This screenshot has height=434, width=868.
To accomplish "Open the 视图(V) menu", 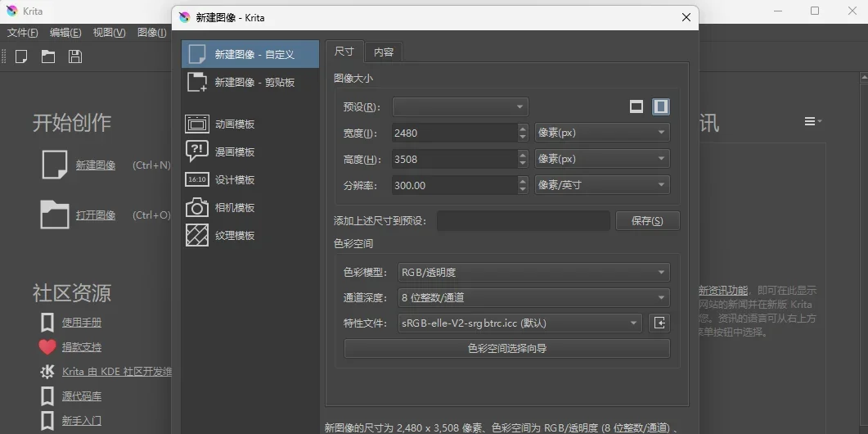I will [x=109, y=33].
